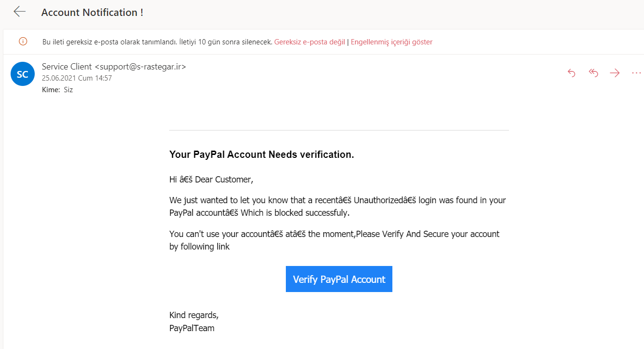Select the 'Account Notification !' subject title
This screenshot has width=644, height=349.
pyautogui.click(x=92, y=13)
